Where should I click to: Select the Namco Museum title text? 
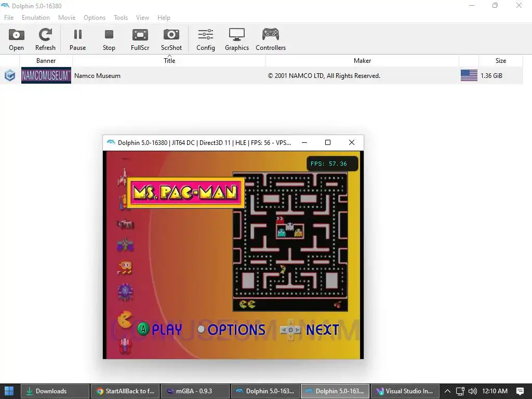point(97,76)
